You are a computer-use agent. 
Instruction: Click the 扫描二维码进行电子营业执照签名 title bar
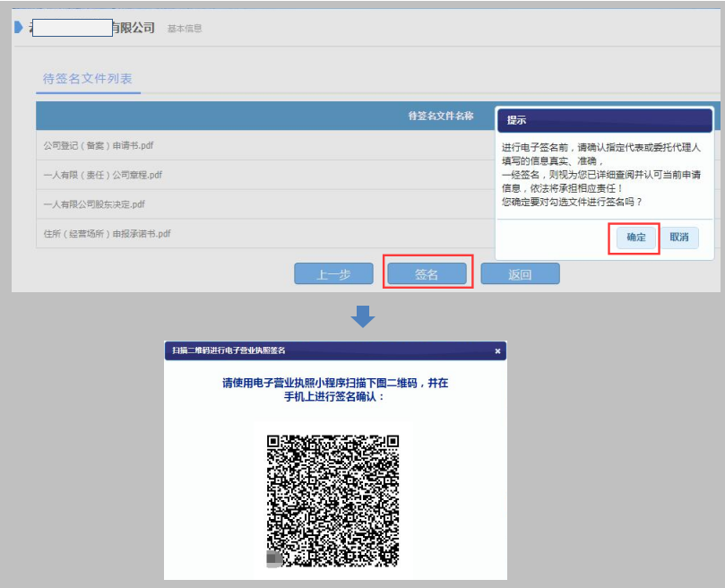pyautogui.click(x=335, y=350)
